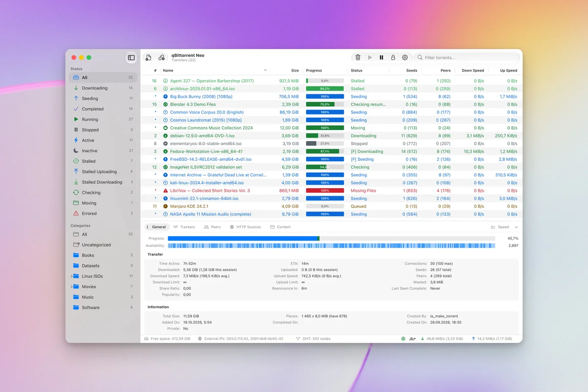Select archlinux-2025.01.01-x86_64.iso torrent
Image resolution: width=588 pixels, height=392 pixels.
tap(332, 89)
